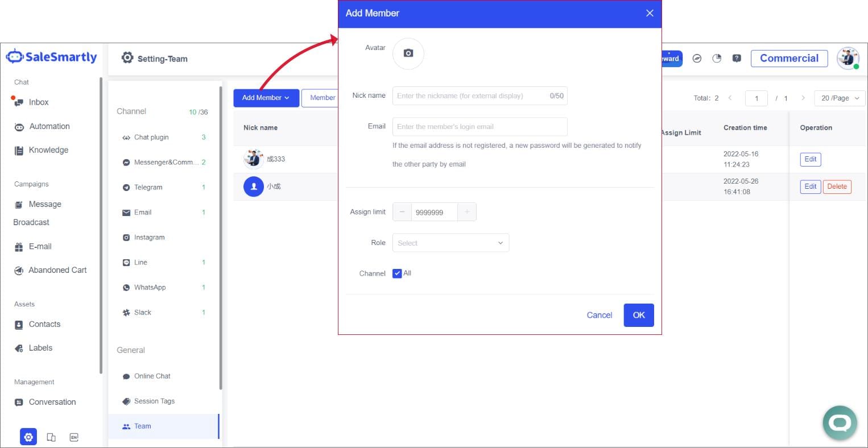Click the settings panel scrollbar
Image resolution: width=868 pixels, height=448 pixels.
click(221, 238)
